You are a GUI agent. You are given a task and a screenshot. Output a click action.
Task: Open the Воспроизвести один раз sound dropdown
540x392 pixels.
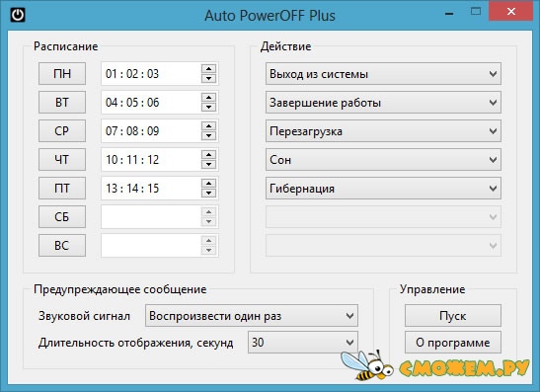pos(252,316)
